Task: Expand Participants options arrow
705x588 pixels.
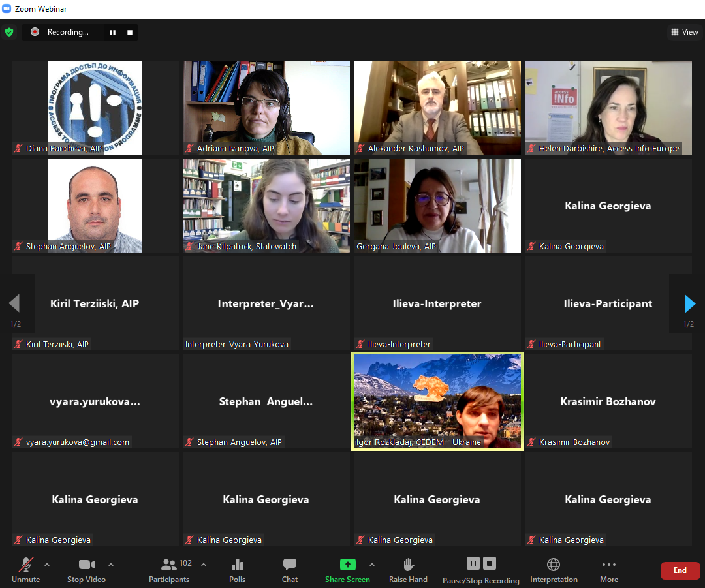Action: click(x=204, y=565)
